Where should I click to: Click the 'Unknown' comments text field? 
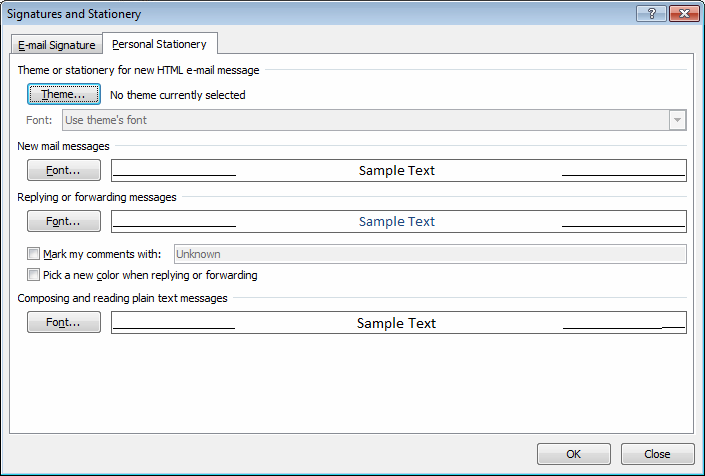(x=430, y=254)
